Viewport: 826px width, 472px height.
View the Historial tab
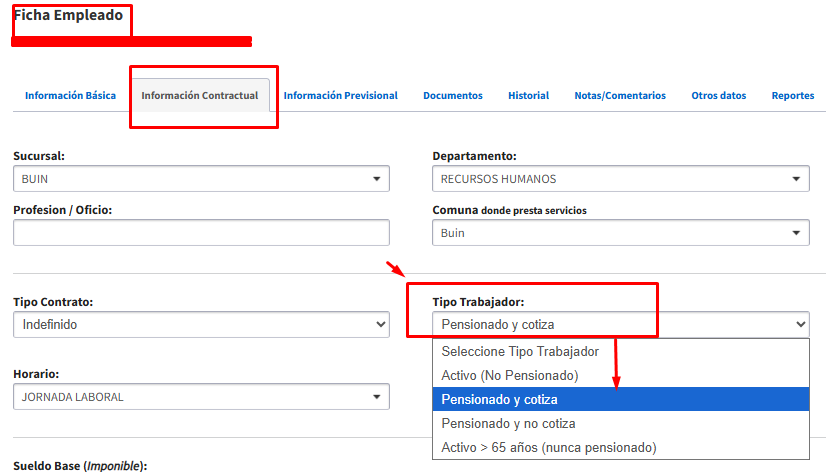point(528,96)
